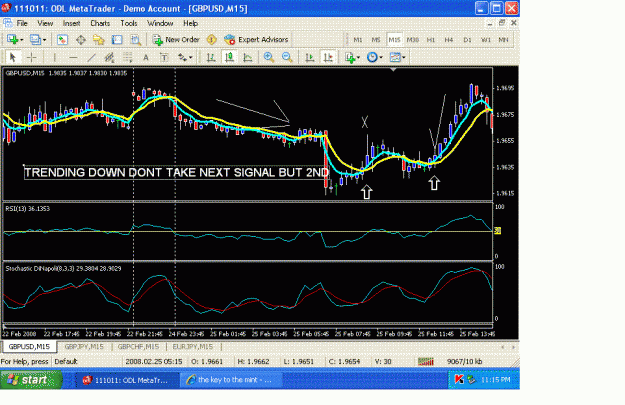
Task: Zoom in on the chart
Action: (269, 57)
